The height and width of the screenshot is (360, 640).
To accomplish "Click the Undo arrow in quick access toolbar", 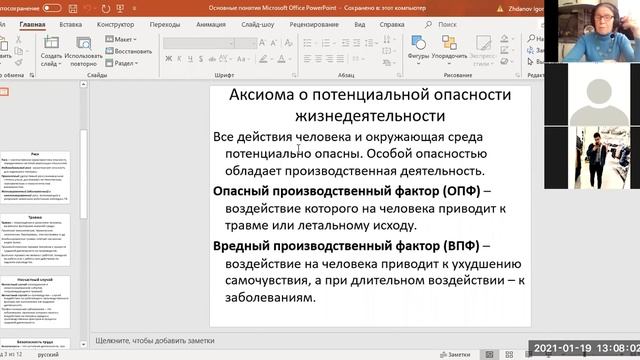I will 87,8.
